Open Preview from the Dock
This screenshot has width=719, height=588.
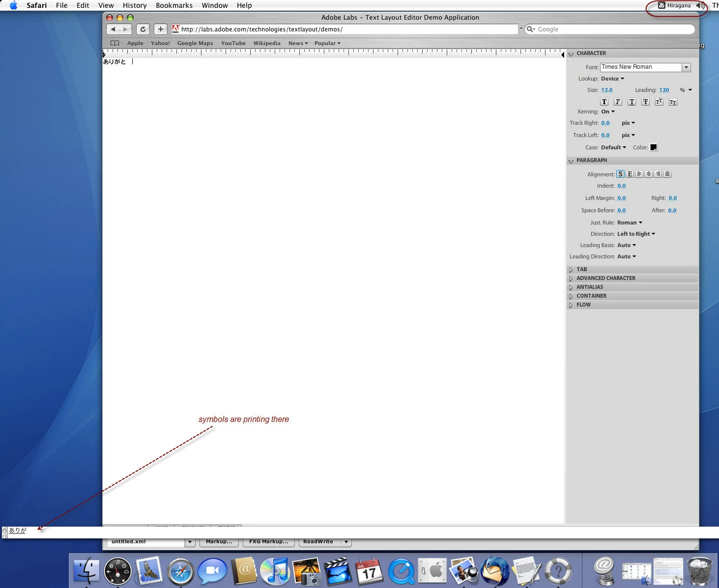[464, 571]
